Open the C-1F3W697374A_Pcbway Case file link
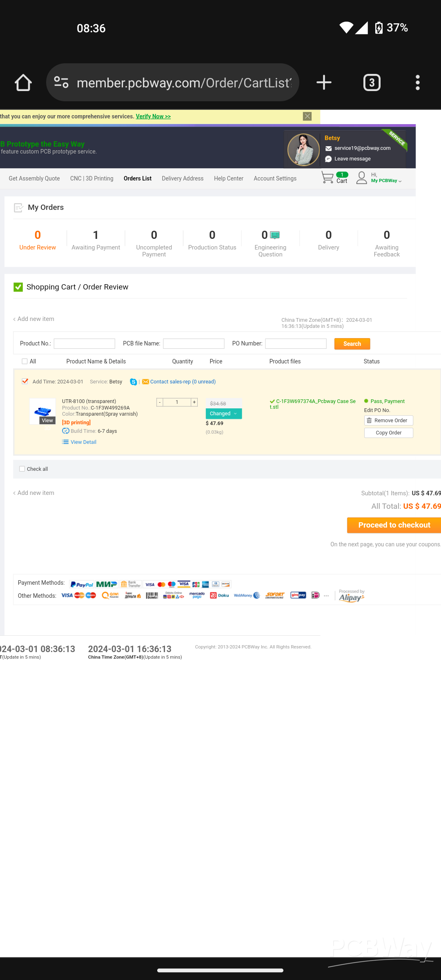 pyautogui.click(x=313, y=404)
